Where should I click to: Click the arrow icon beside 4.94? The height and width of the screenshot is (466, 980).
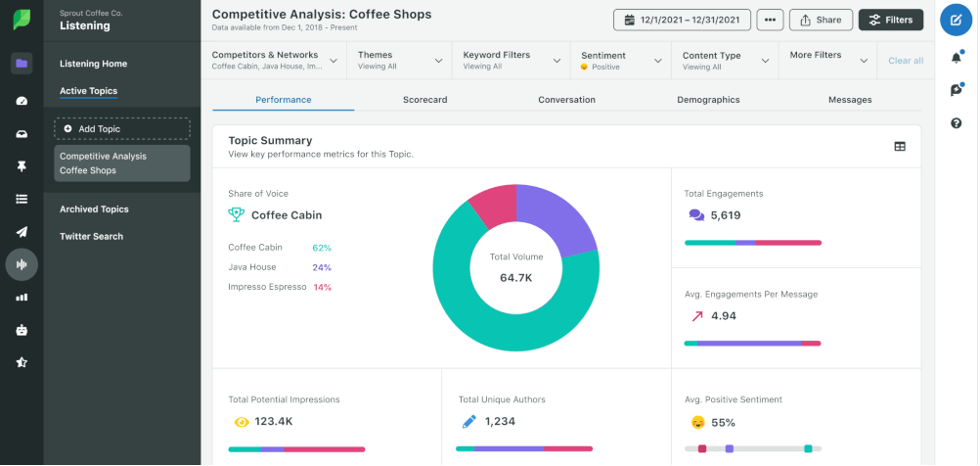(x=697, y=316)
